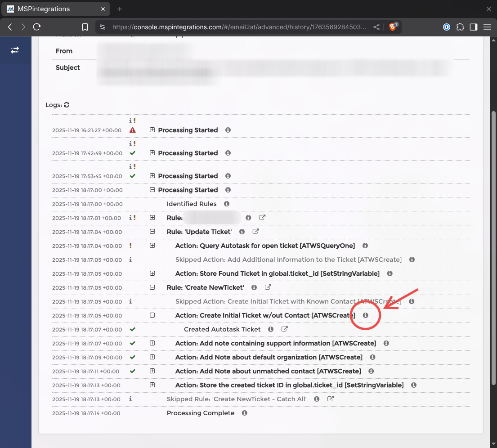Collapse the 'Update Ticket' rule

(152, 232)
